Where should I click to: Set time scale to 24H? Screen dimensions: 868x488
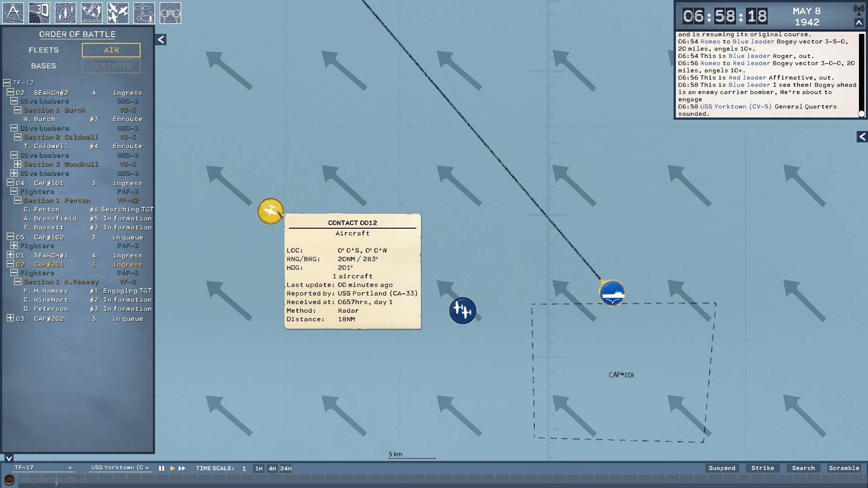click(x=286, y=469)
